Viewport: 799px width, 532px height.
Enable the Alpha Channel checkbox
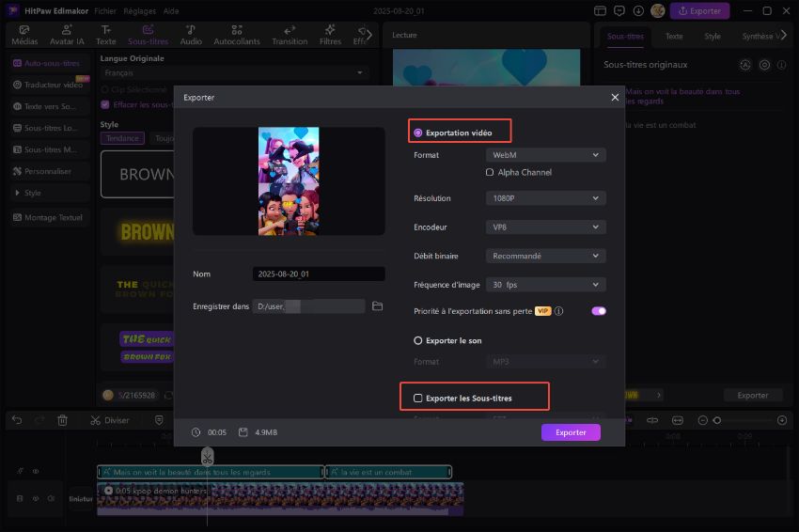[490, 173]
